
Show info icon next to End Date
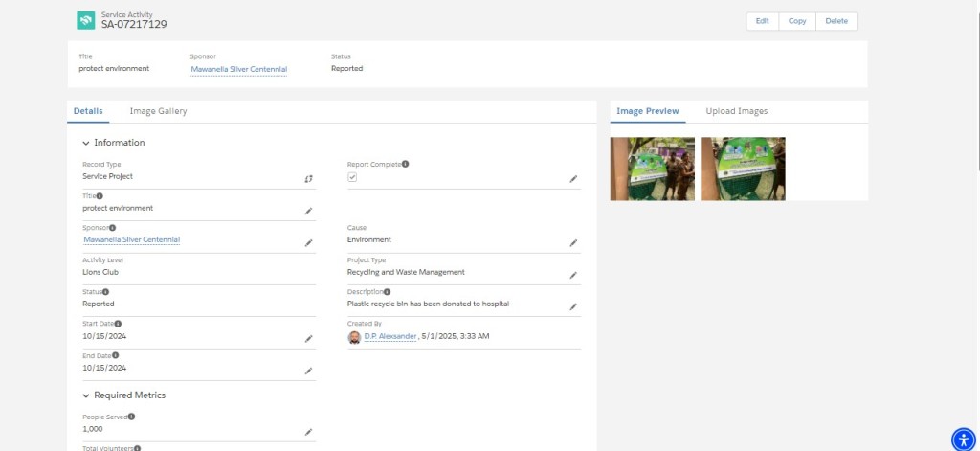tap(116, 355)
